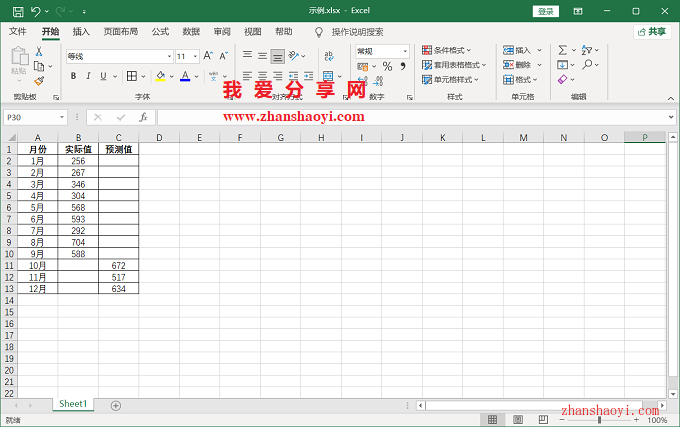This screenshot has width=680, height=427.
Task: Click the Find and Select magnifier
Action: pyautogui.click(x=587, y=65)
